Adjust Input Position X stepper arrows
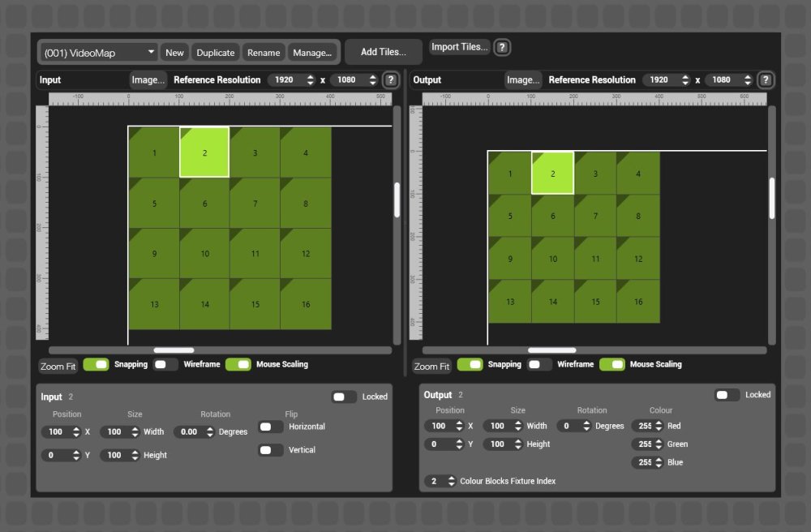Viewport: 811px width, 532px height. click(76, 431)
